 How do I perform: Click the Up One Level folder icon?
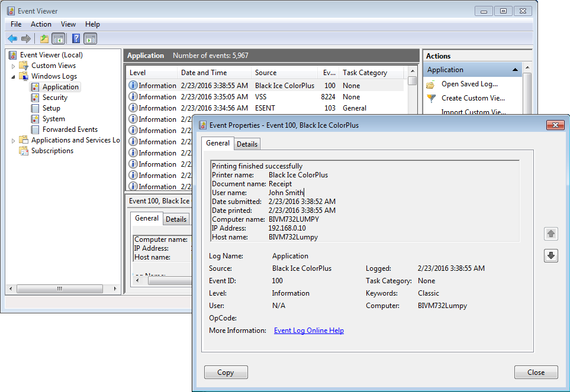tap(44, 39)
